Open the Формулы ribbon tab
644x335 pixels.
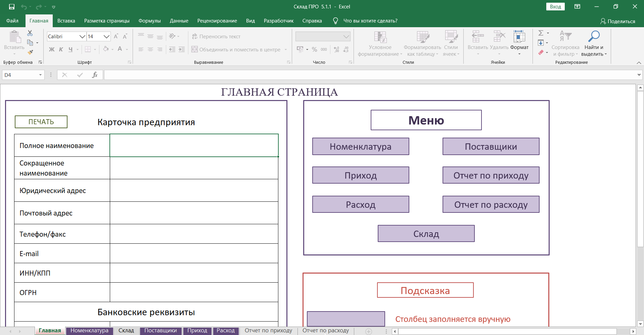pyautogui.click(x=149, y=21)
